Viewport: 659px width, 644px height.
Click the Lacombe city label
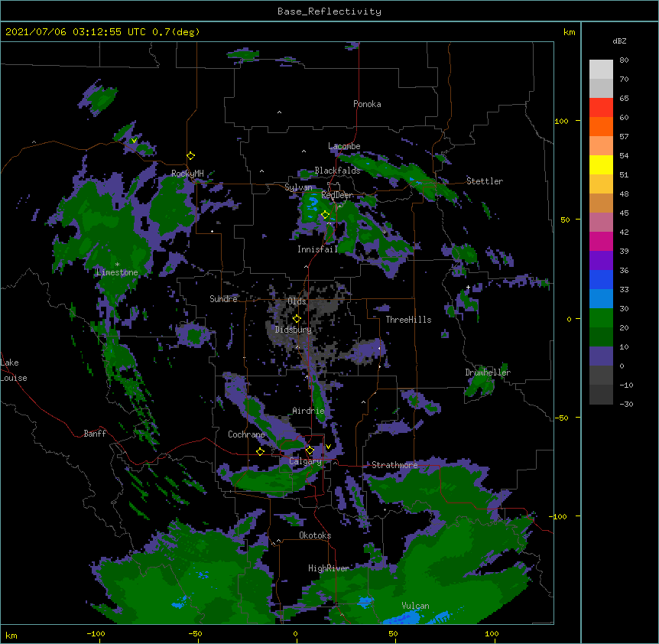click(x=344, y=146)
